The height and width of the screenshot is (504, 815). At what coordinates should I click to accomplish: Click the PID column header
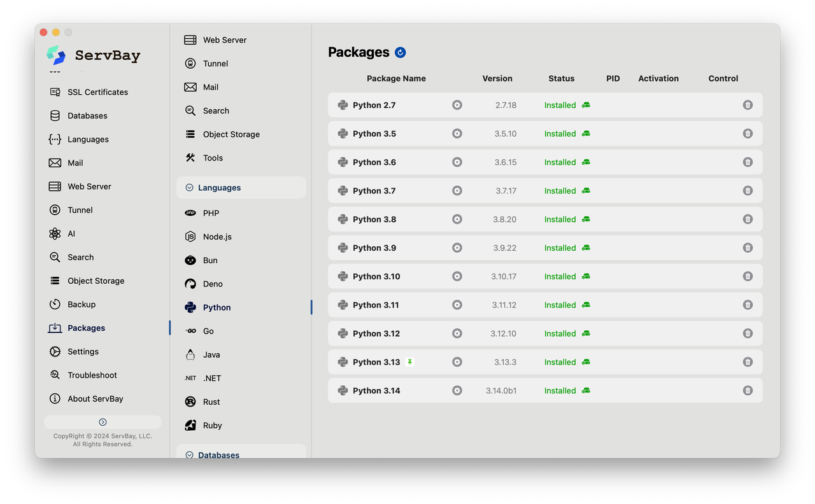point(613,78)
